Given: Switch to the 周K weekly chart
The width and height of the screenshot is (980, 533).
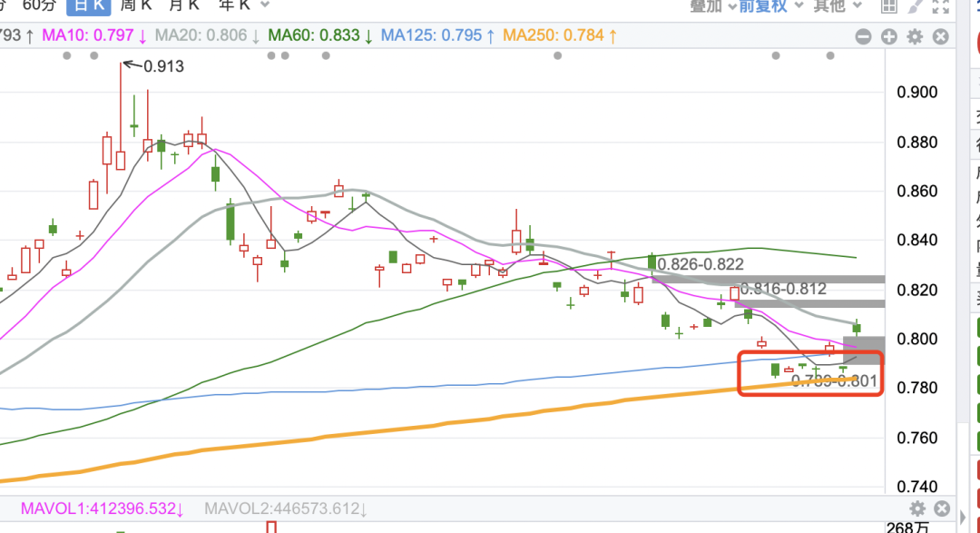Looking at the screenshot, I should click(x=135, y=5).
